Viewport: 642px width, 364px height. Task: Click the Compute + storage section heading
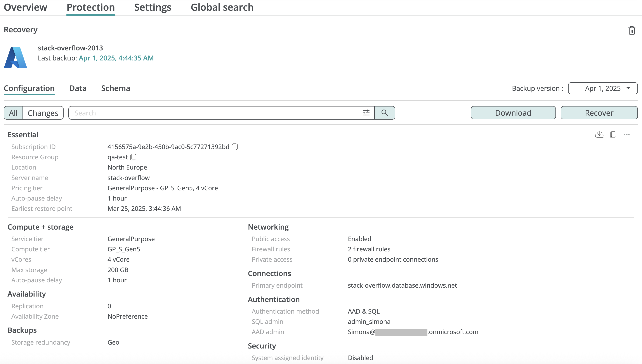41,227
